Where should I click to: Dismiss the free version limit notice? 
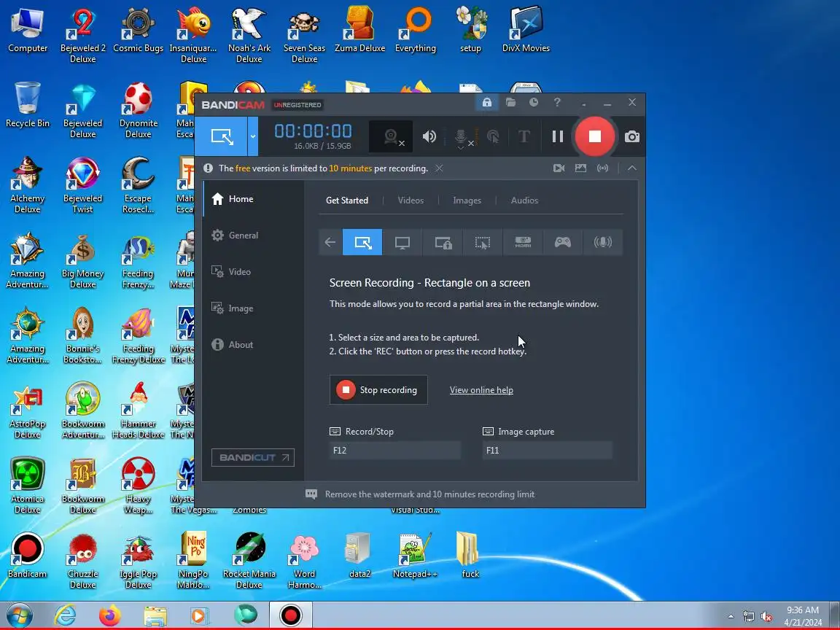tap(439, 168)
